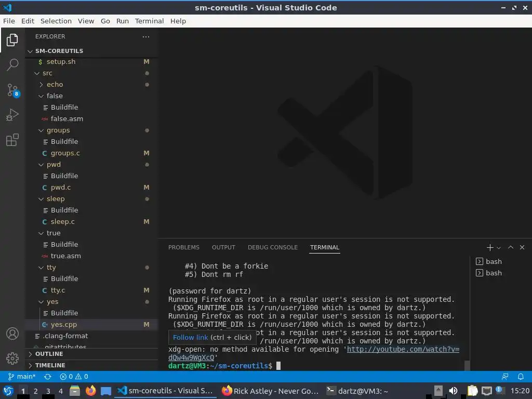
Task: Synchronize changes via status bar icon
Action: point(47,376)
